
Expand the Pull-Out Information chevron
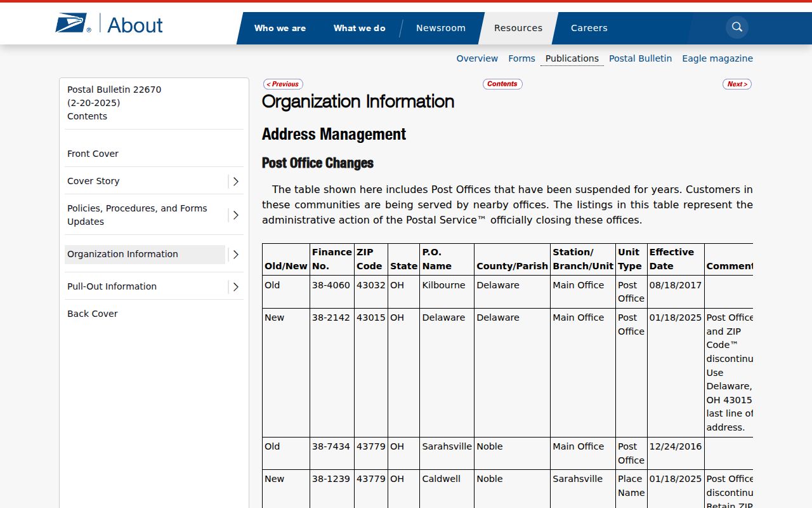click(x=235, y=287)
